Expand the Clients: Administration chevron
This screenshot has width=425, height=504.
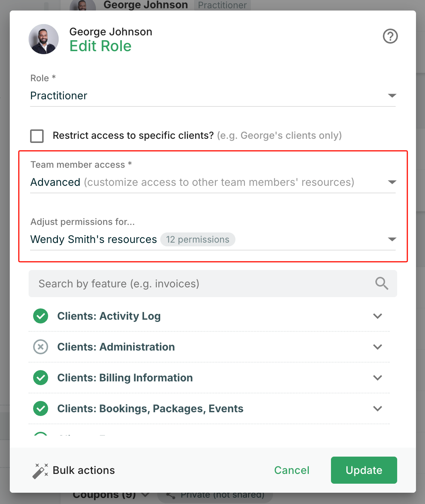pyautogui.click(x=378, y=347)
